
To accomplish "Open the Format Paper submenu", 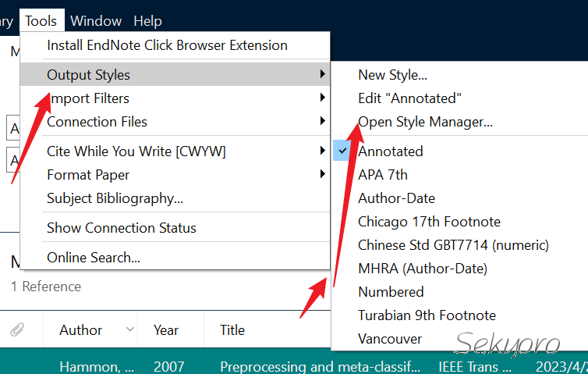I will (88, 175).
